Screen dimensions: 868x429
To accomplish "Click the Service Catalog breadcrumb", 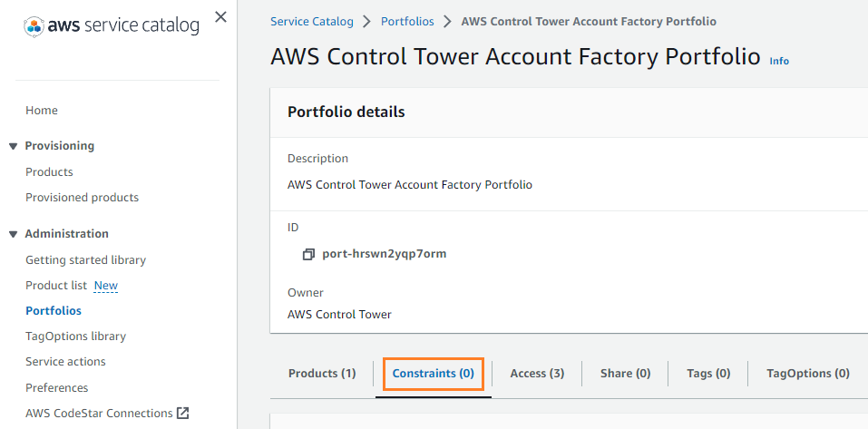I will click(x=312, y=22).
